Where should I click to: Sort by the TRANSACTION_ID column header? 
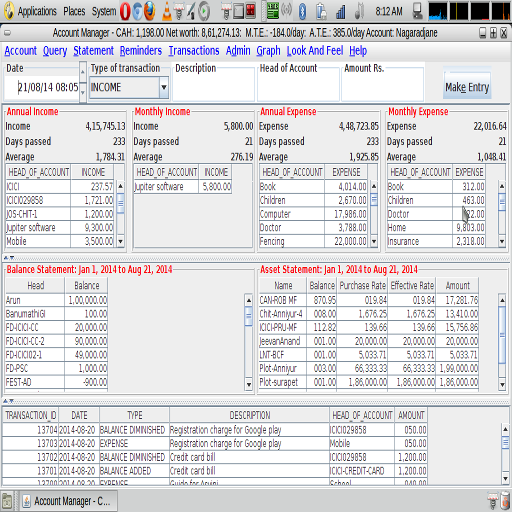30,415
